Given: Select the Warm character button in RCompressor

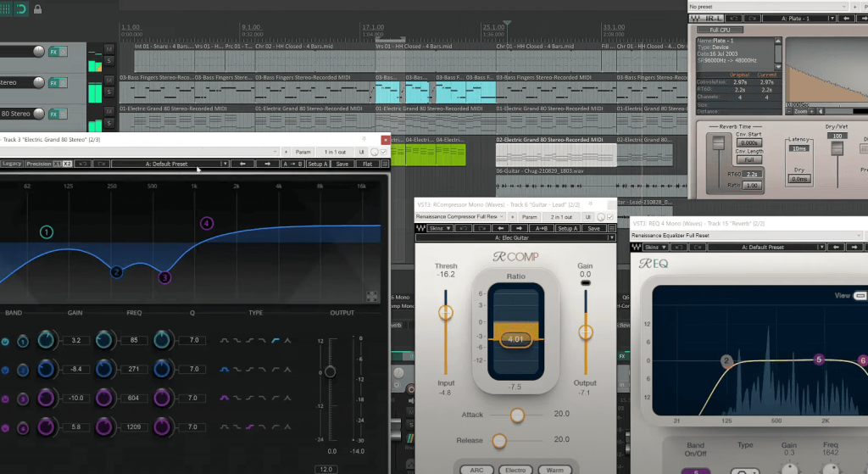Looking at the screenshot, I should (554, 470).
